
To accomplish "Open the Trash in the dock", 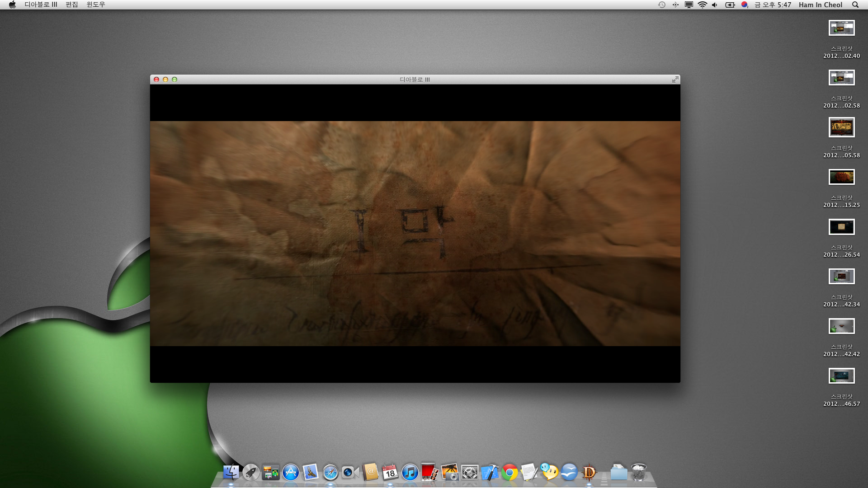I will [x=639, y=473].
